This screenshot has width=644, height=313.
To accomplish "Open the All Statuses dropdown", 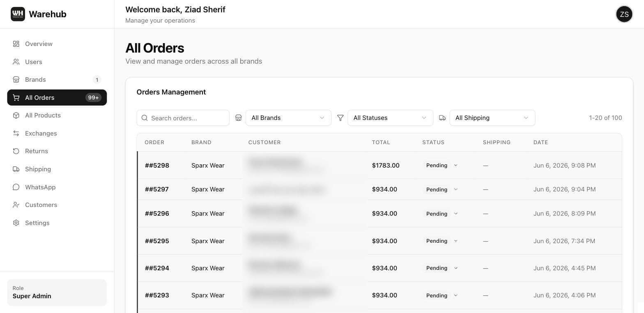I will click(x=390, y=118).
